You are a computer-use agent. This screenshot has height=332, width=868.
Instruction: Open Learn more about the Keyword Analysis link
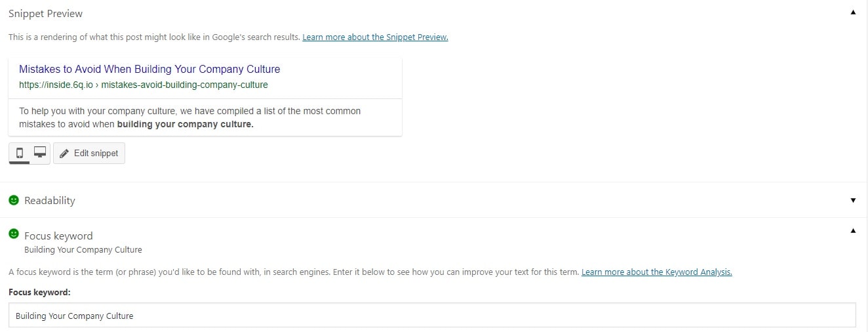[x=657, y=272]
